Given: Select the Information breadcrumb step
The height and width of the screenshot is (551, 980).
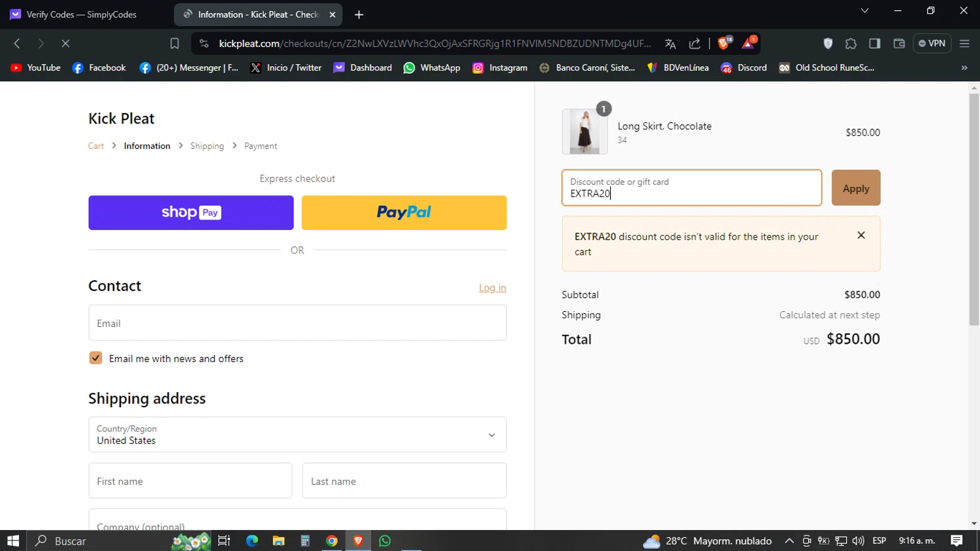Looking at the screenshot, I should [x=147, y=146].
